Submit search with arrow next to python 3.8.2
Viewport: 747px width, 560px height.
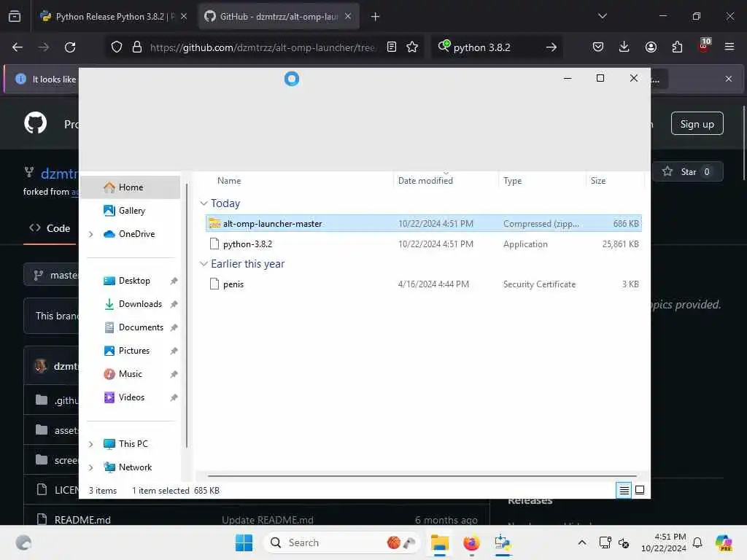[551, 47]
